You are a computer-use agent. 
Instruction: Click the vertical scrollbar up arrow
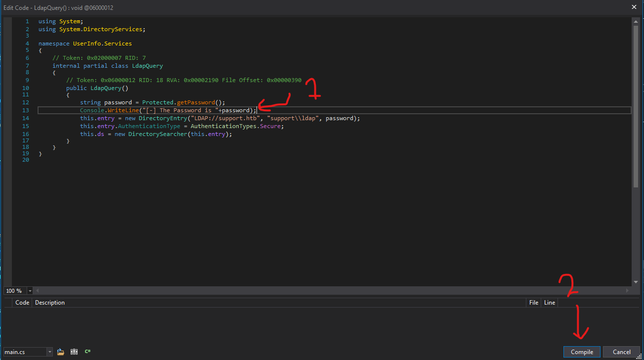coord(636,22)
